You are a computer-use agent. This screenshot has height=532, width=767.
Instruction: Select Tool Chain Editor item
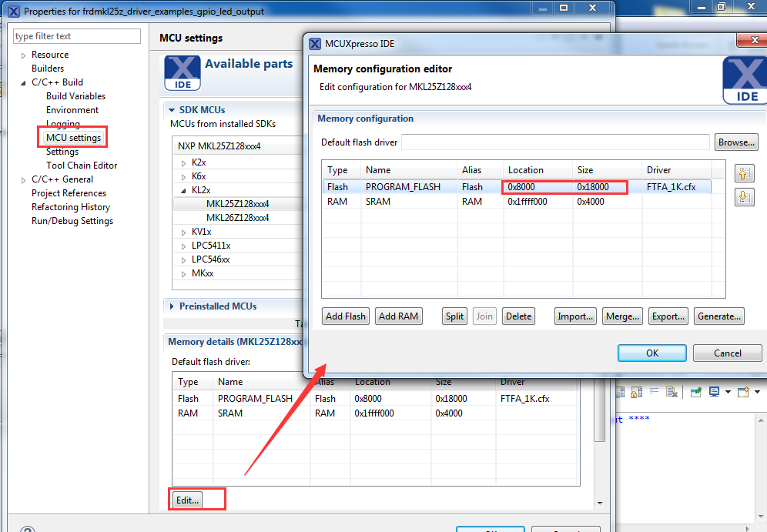82,166
